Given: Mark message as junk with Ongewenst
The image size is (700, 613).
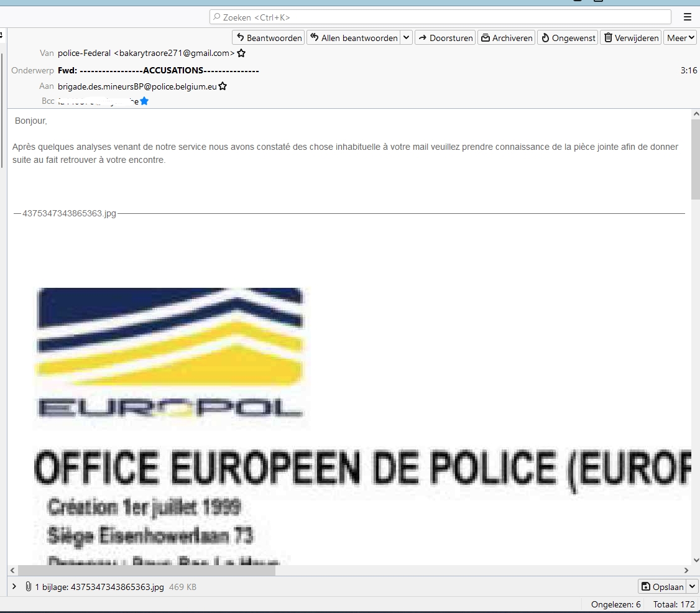Looking at the screenshot, I should pyautogui.click(x=568, y=38).
